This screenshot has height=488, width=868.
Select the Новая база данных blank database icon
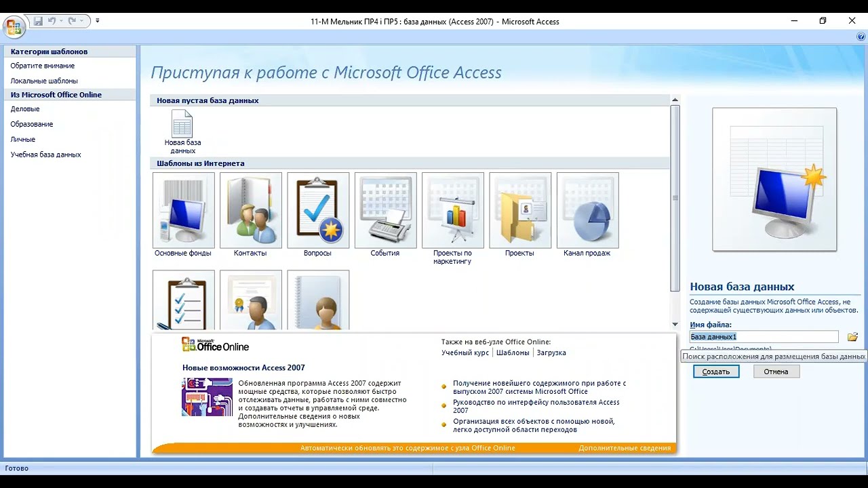pos(182,131)
